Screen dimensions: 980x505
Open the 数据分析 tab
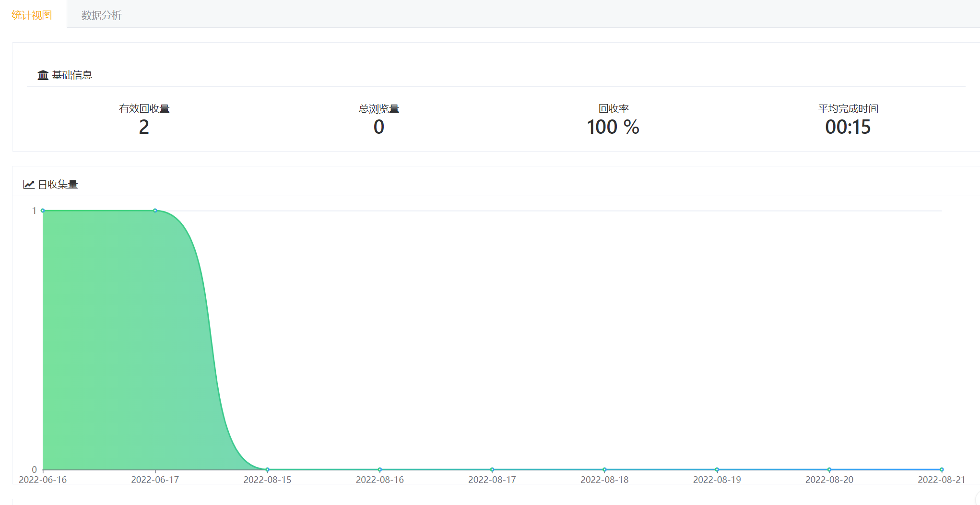pos(101,15)
